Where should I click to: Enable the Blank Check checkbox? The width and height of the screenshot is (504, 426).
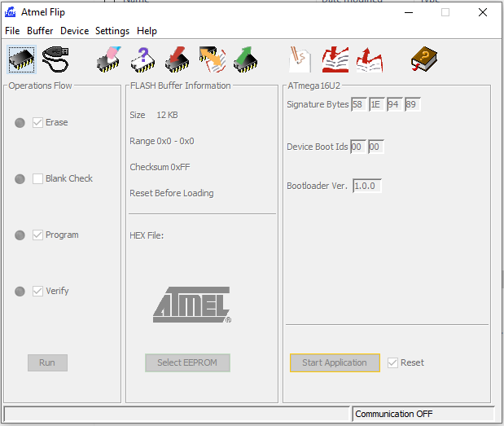coord(37,178)
